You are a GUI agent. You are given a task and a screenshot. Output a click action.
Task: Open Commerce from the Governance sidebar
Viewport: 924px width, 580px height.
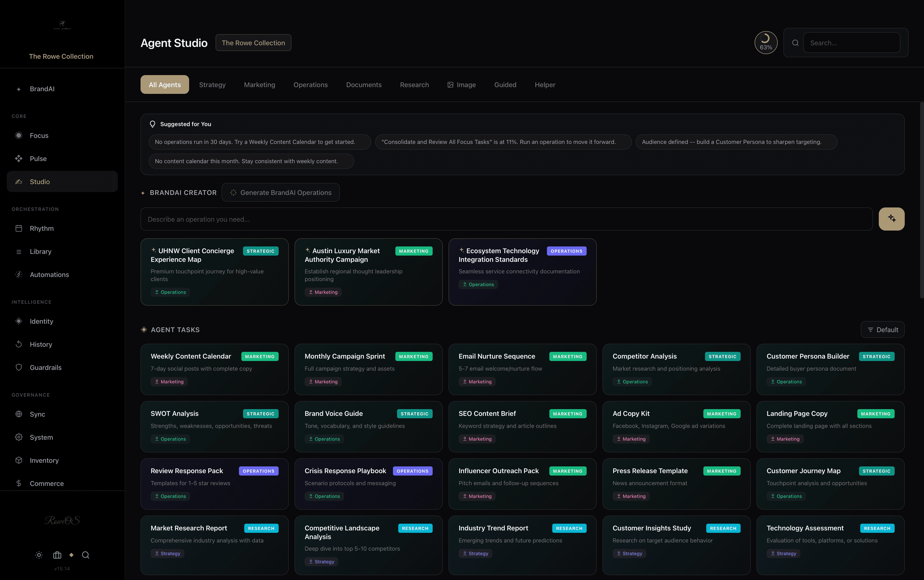tap(46, 483)
